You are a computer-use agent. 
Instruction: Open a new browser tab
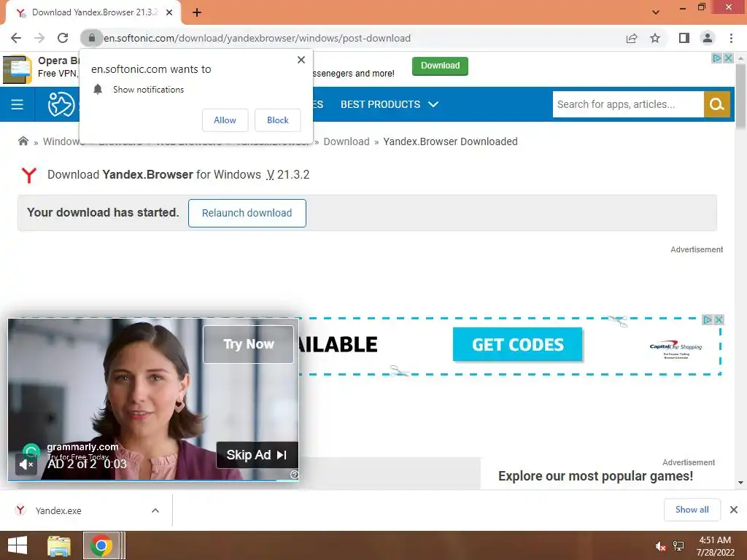coord(197,13)
